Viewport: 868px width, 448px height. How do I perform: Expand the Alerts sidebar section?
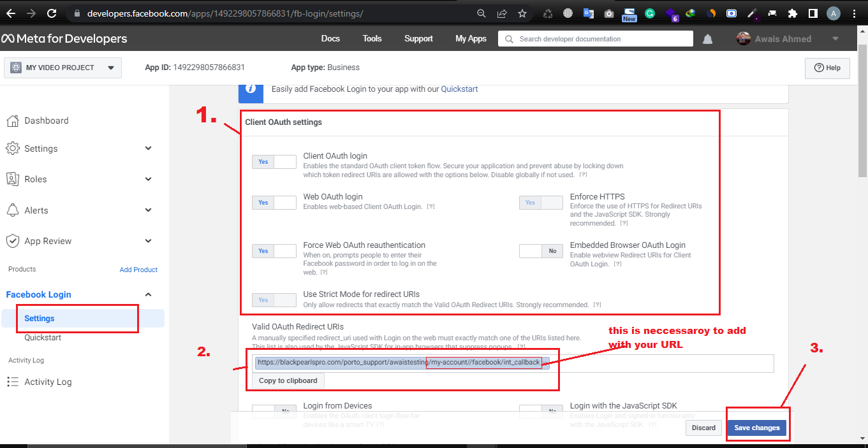click(x=148, y=210)
